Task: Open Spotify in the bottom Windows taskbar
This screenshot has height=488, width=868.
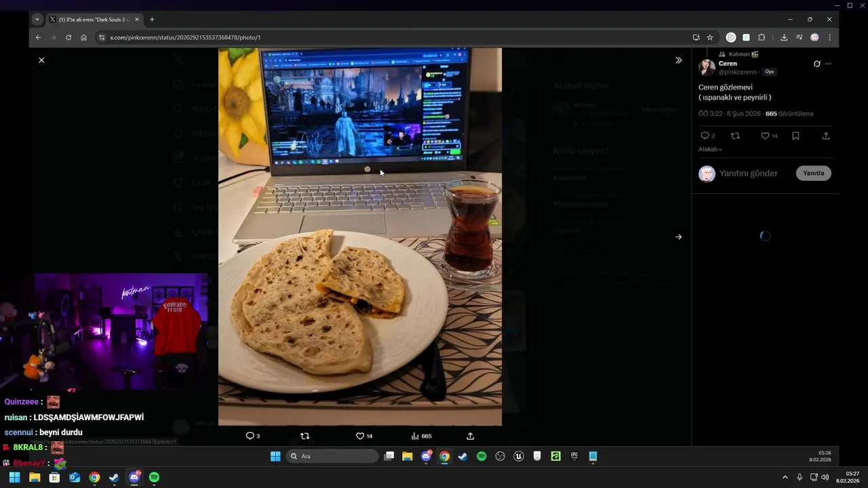Action: pyautogui.click(x=154, y=477)
